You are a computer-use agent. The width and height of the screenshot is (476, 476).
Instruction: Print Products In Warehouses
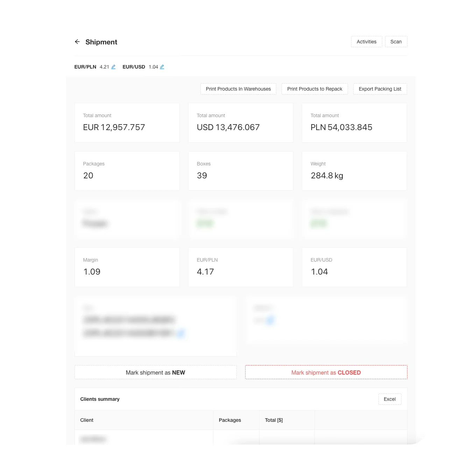(238, 89)
